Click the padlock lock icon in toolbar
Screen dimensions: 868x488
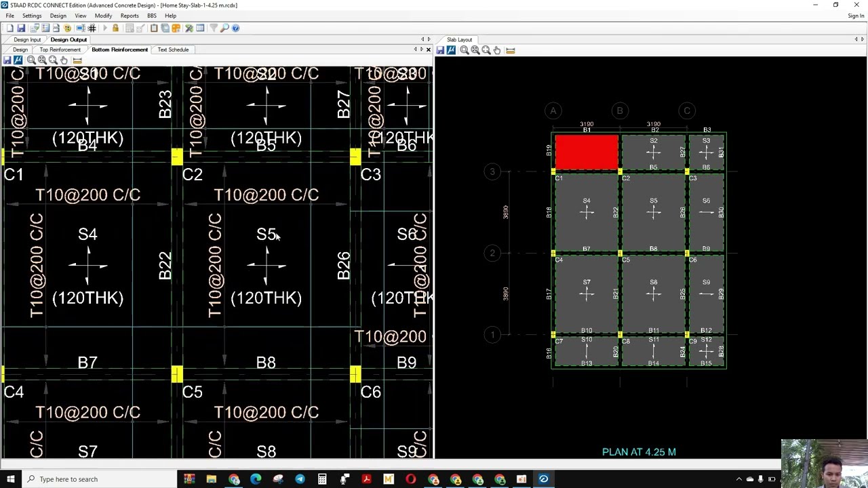pyautogui.click(x=115, y=28)
